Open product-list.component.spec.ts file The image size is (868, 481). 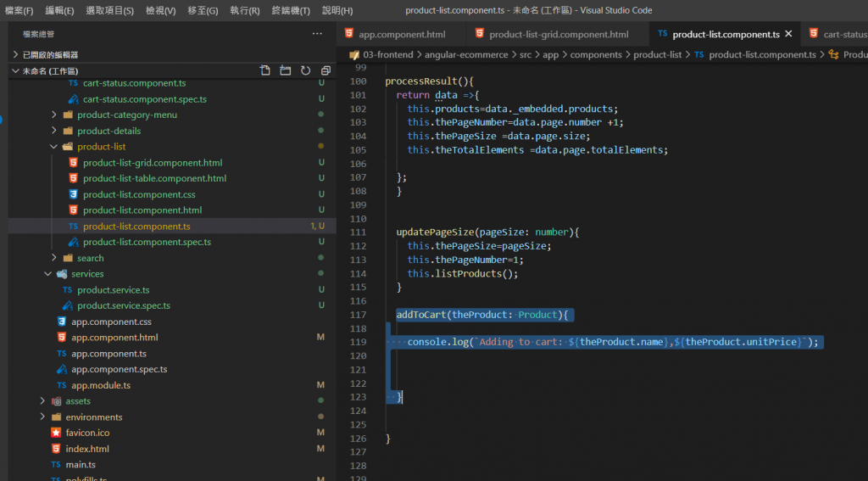(147, 242)
